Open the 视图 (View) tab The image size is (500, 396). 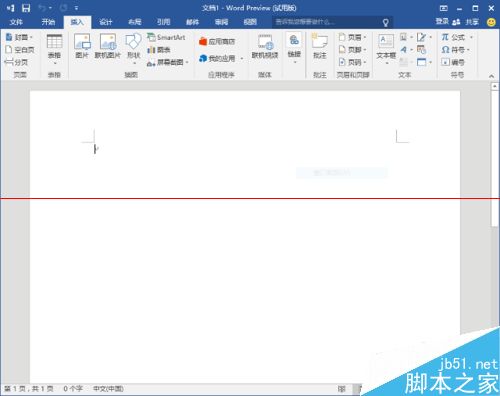250,22
